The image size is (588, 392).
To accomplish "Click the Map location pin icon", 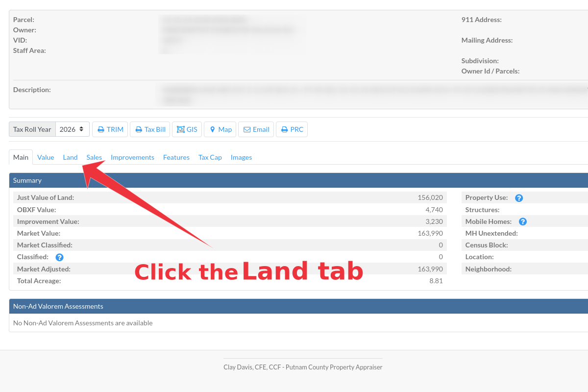I will [214, 129].
